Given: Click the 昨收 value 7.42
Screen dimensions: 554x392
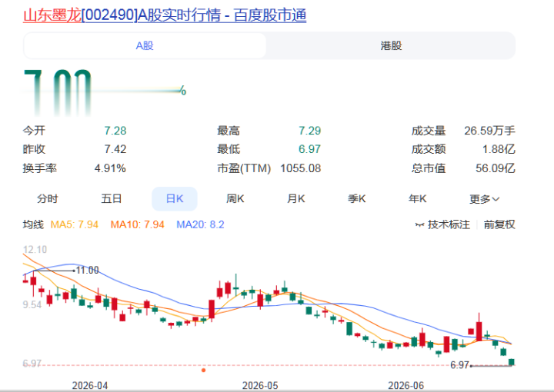Looking at the screenshot, I should [115, 149].
